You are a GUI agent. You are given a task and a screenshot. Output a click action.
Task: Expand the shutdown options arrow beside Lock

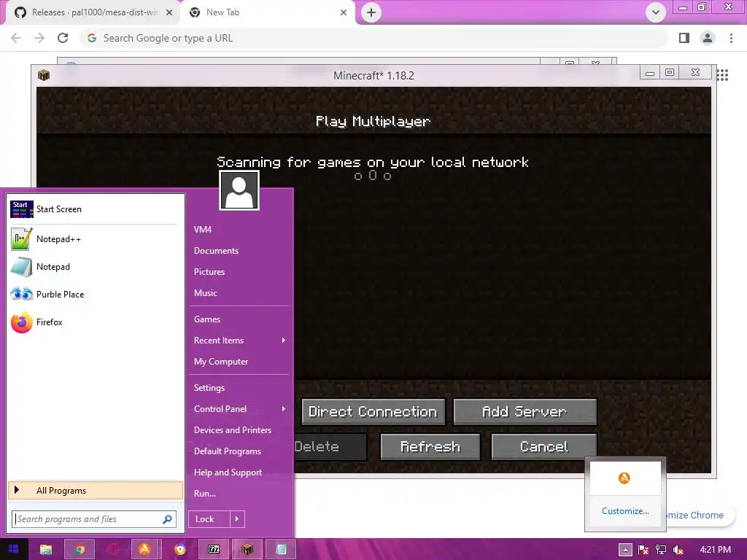click(x=237, y=519)
